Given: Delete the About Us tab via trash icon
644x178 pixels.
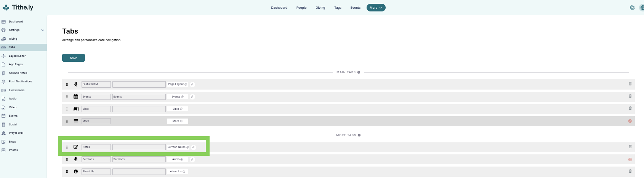Looking at the screenshot, I should point(630,171).
